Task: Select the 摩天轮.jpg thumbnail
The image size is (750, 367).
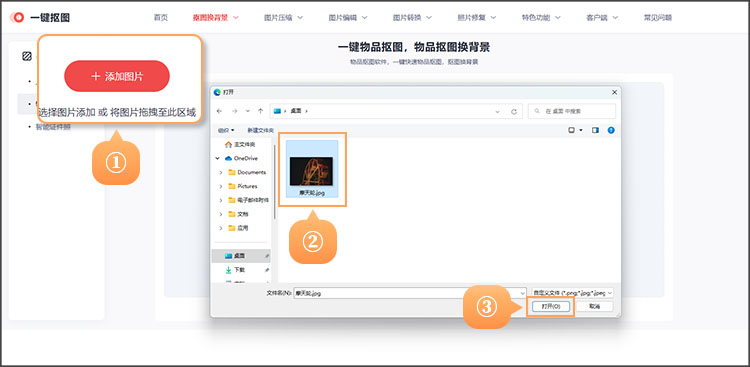Action: coord(312,169)
